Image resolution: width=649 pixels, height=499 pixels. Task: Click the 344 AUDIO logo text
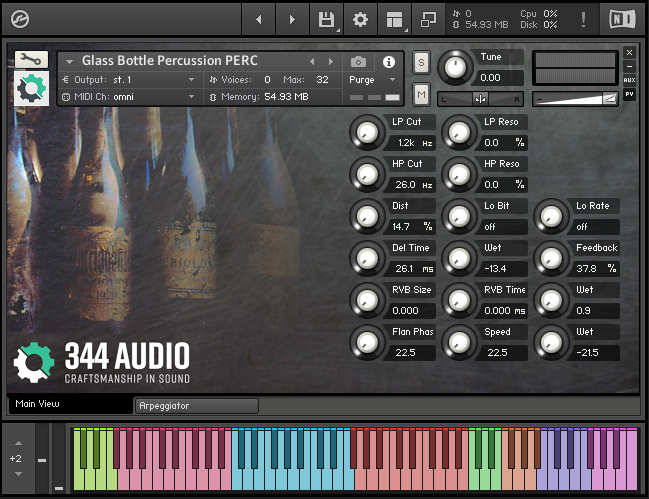127,355
